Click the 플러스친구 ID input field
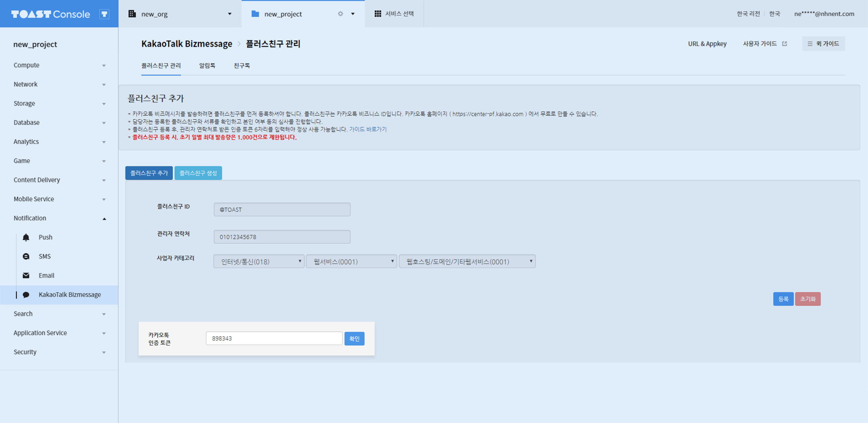The height and width of the screenshot is (423, 868). tap(282, 210)
